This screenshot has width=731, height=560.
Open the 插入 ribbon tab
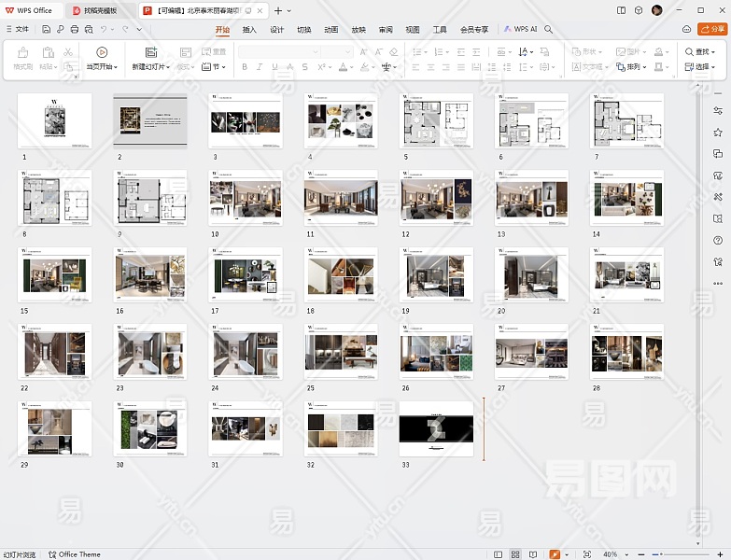pyautogui.click(x=249, y=29)
